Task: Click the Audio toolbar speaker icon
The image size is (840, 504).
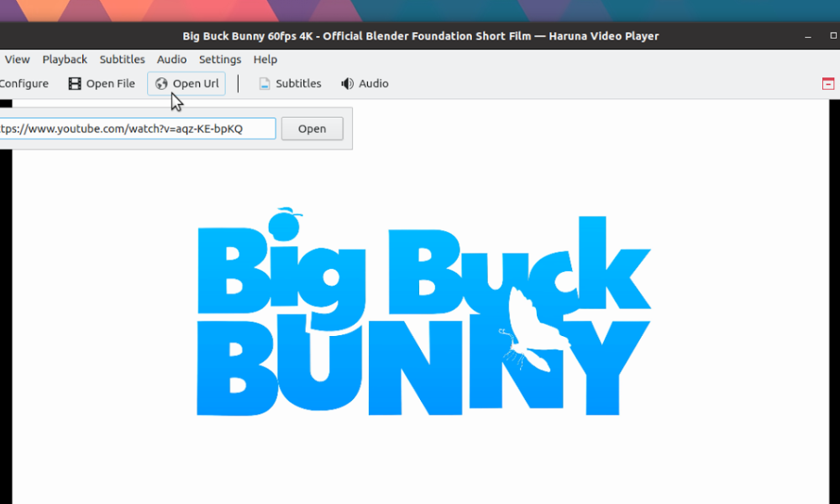Action: (x=347, y=83)
